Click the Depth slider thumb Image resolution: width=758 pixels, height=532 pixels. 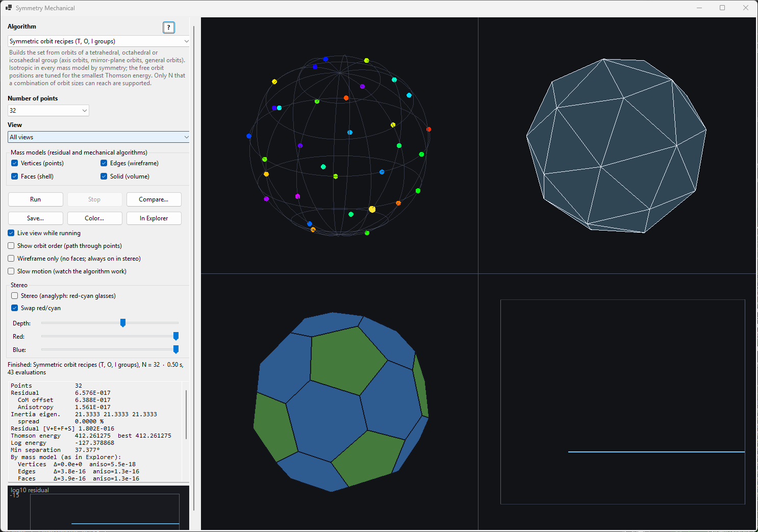pos(123,323)
